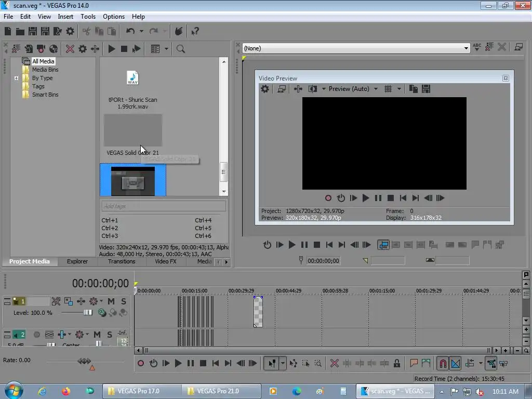The image size is (532, 399).
Task: Click Play in the Trimmer transport bar
Action: [x=292, y=245]
